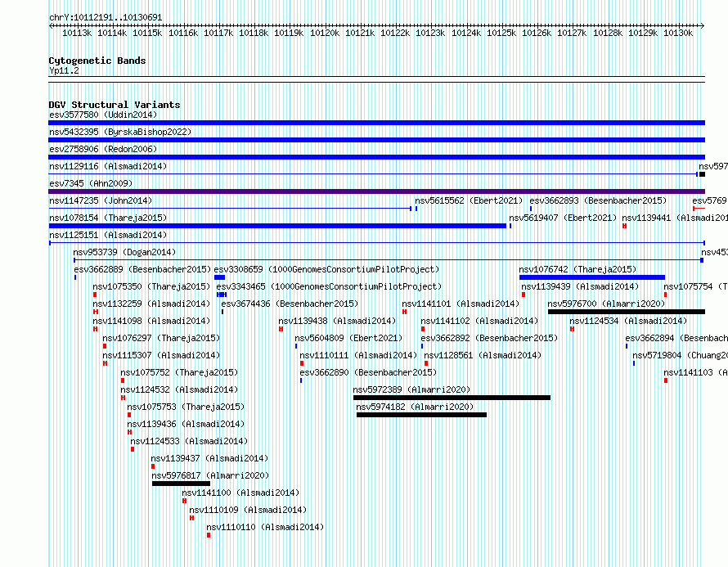Select nsv5976700 (Almarri2020) label
728x567 pixels.
coord(606,304)
